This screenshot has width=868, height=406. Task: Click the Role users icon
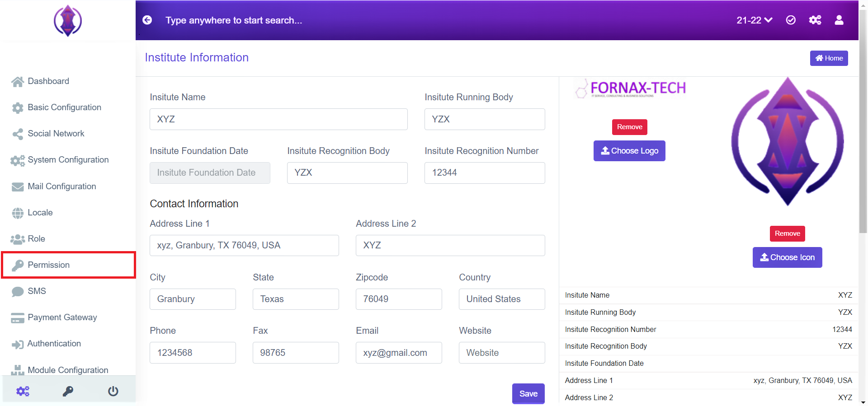point(18,239)
